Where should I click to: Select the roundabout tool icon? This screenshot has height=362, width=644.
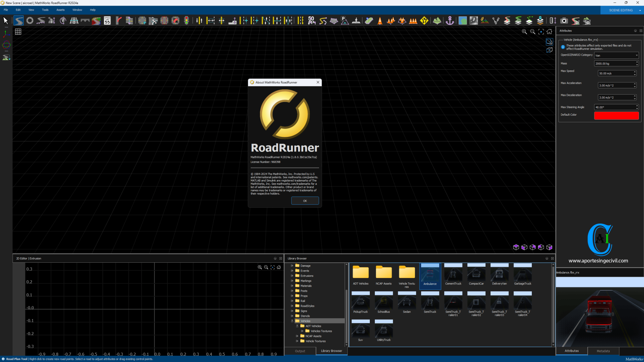[x=30, y=21]
